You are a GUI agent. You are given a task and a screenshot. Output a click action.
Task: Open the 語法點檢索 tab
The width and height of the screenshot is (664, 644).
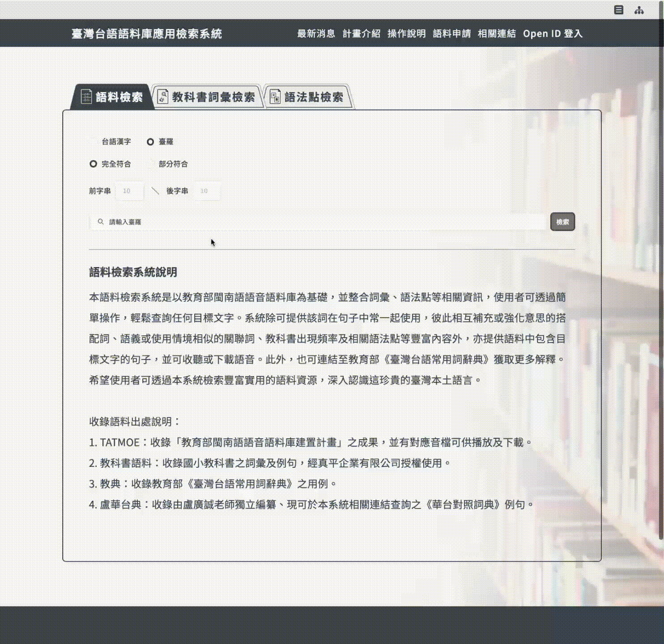click(x=307, y=97)
